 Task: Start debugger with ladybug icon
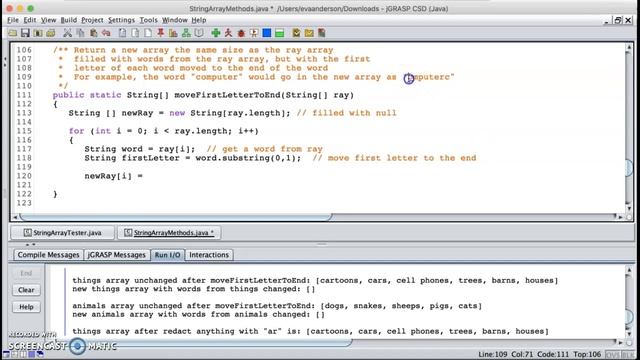[241, 33]
